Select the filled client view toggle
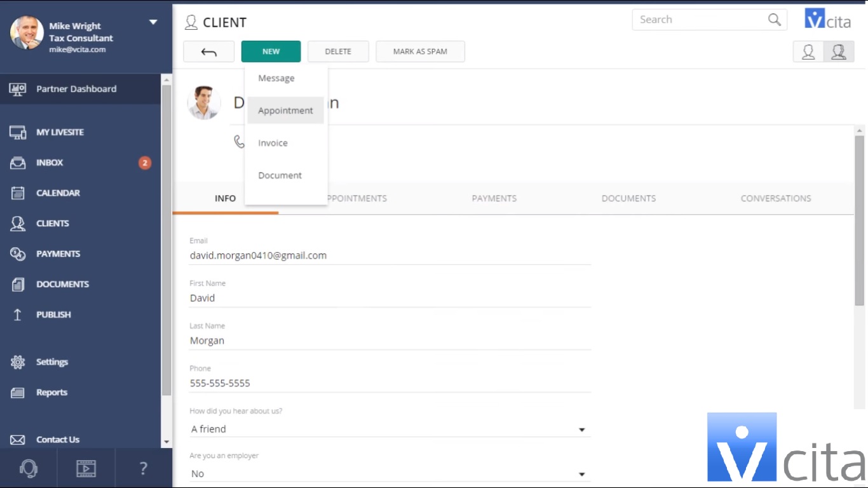868x488 pixels. 839,51
